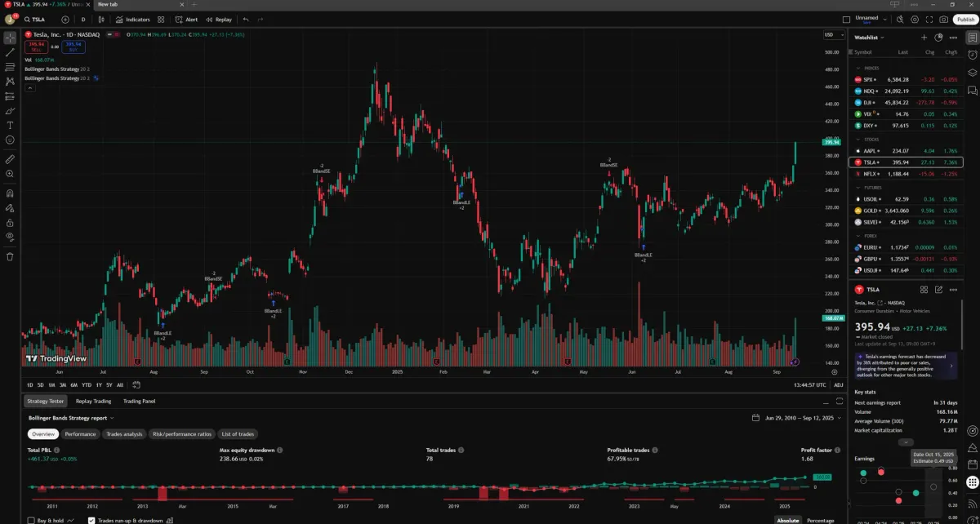This screenshot has width=980, height=524.
Task: Click the go to date icon
Action: [x=135, y=384]
